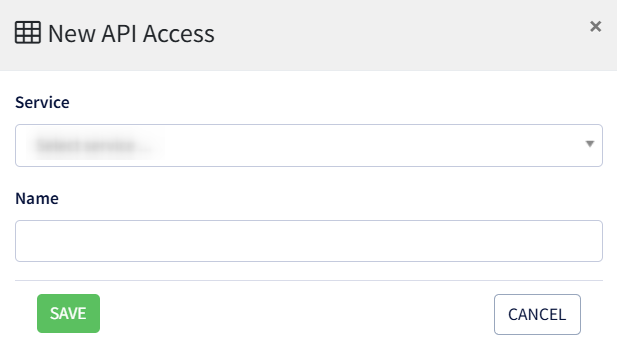Place cursor inside the empty Name input
The width and height of the screenshot is (617, 360).
pos(308,241)
